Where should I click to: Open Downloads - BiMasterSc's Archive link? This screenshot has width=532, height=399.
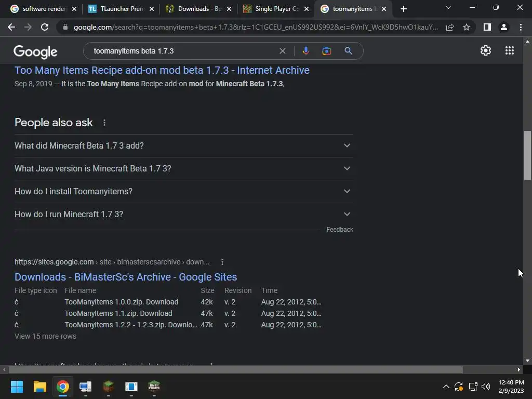click(x=126, y=277)
